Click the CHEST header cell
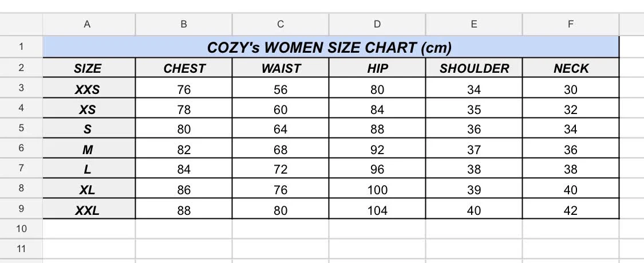The height and width of the screenshot is (263, 644). pyautogui.click(x=184, y=69)
